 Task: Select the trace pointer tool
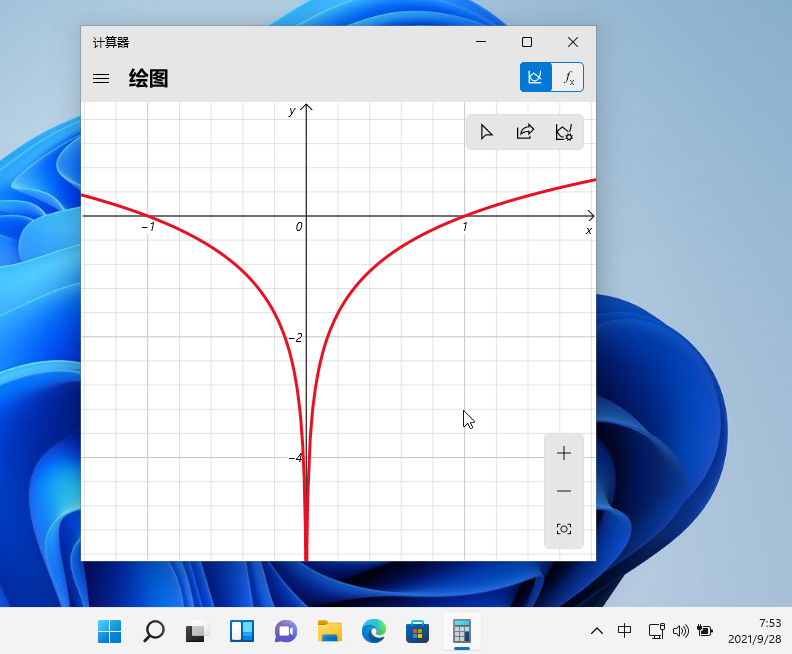(486, 132)
